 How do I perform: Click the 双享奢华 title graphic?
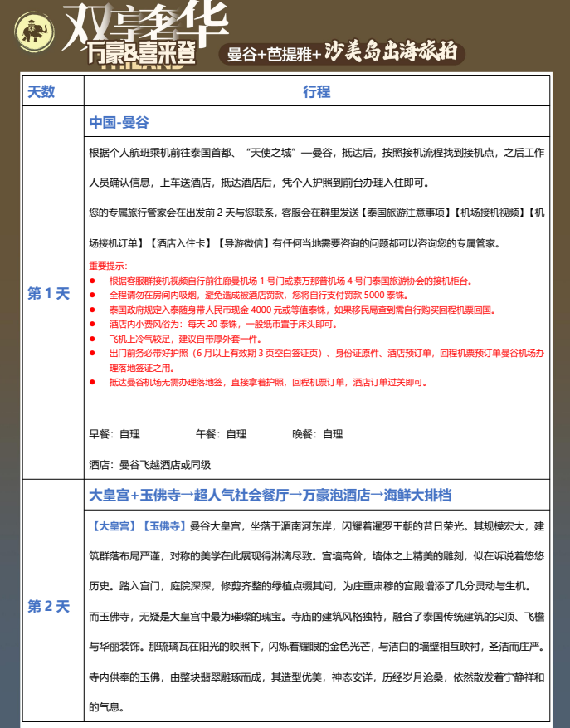click(x=146, y=24)
